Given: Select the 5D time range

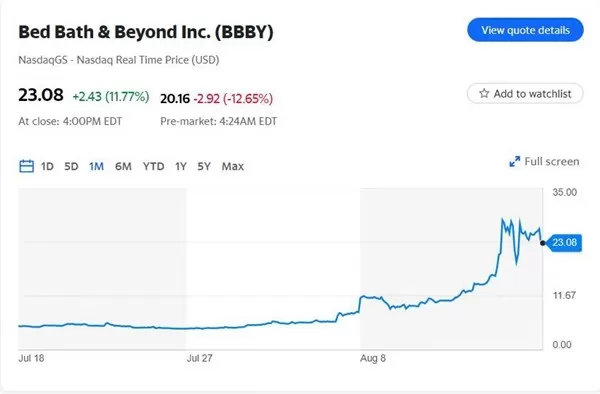Looking at the screenshot, I should coord(71,166).
